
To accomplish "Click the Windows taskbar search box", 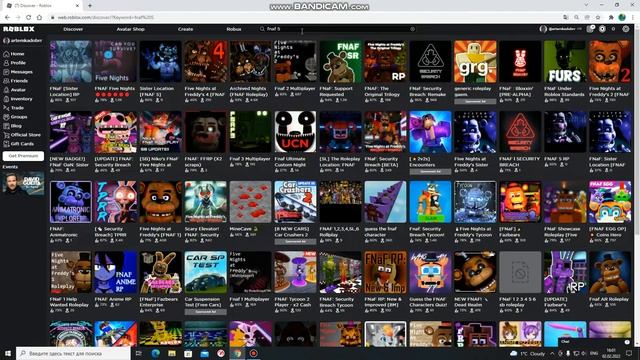I will [x=73, y=353].
